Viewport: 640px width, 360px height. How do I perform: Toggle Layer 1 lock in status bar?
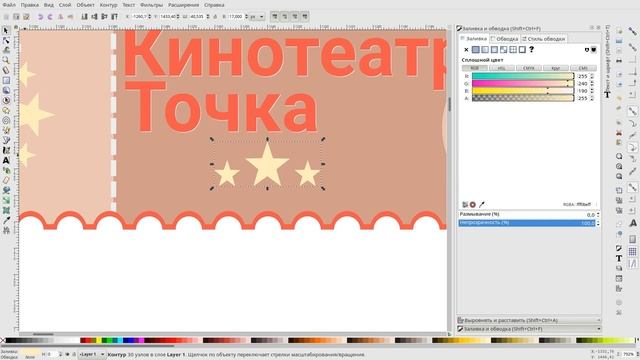click(74, 355)
